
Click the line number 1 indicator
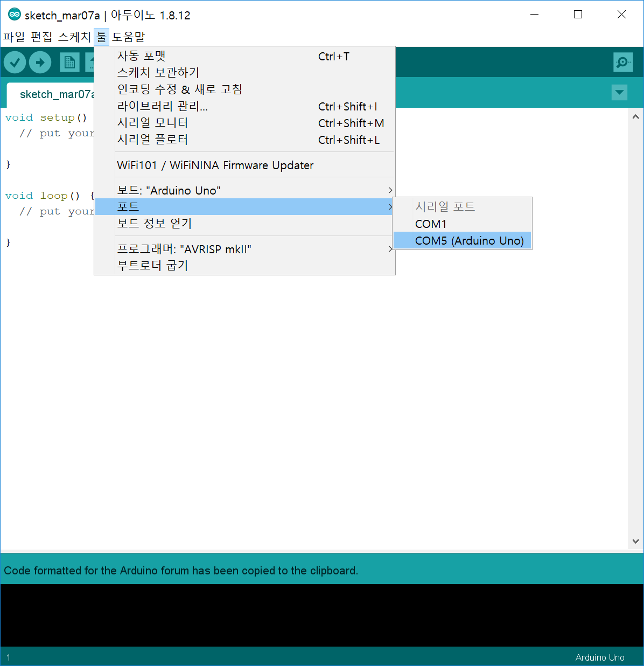9,657
